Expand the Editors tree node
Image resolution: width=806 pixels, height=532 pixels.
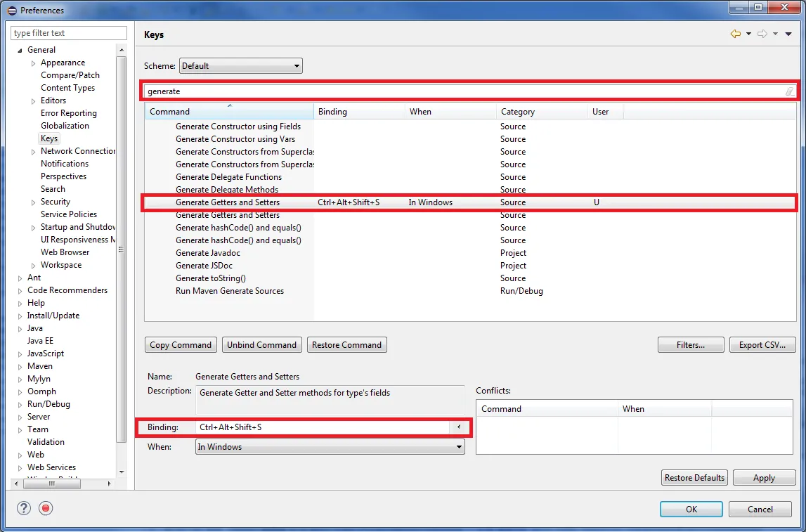coord(34,101)
